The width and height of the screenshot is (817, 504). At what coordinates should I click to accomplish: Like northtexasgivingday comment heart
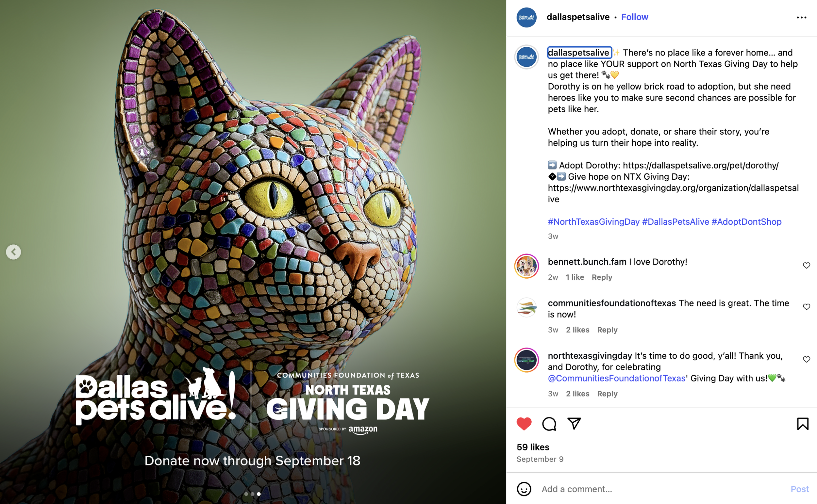(806, 359)
